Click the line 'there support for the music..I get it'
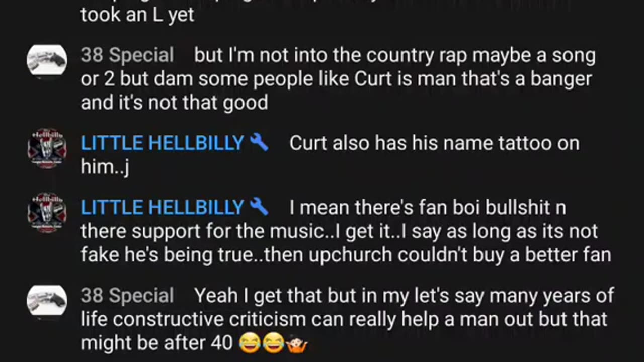Viewport: 644px width, 362px height. 339,231
